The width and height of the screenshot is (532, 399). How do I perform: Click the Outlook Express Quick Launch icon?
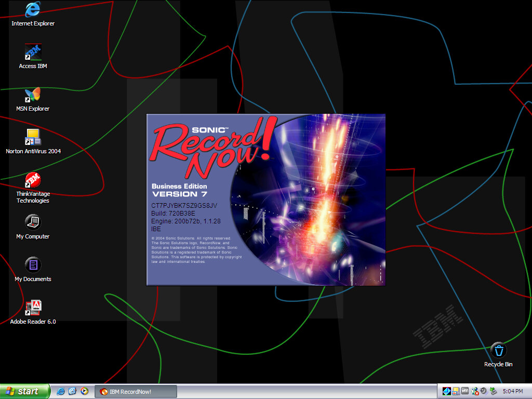point(72,391)
